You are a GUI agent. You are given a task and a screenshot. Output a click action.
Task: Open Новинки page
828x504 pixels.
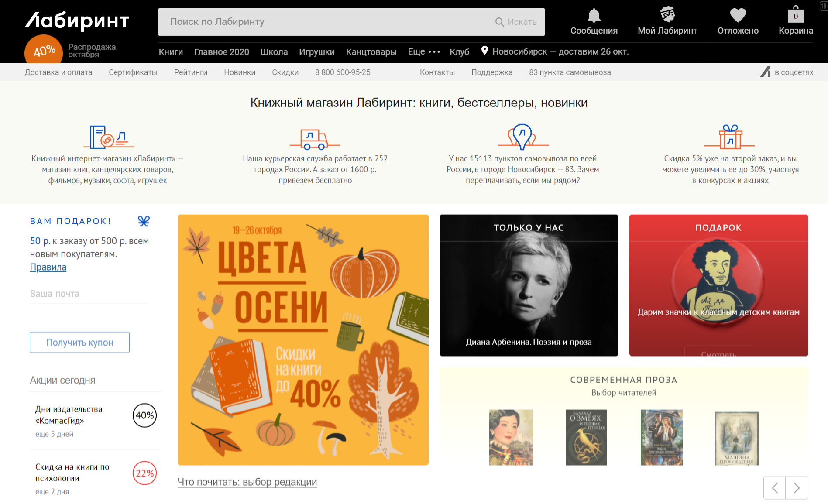240,72
